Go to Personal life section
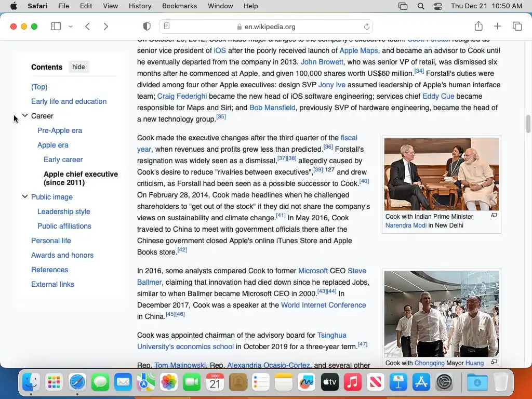 tap(51, 241)
